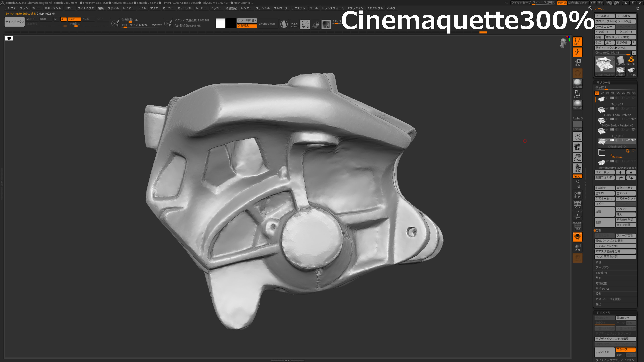Toggle visibility eye of T-_hip10 subtool
The height and width of the screenshot is (362, 644).
point(633,129)
